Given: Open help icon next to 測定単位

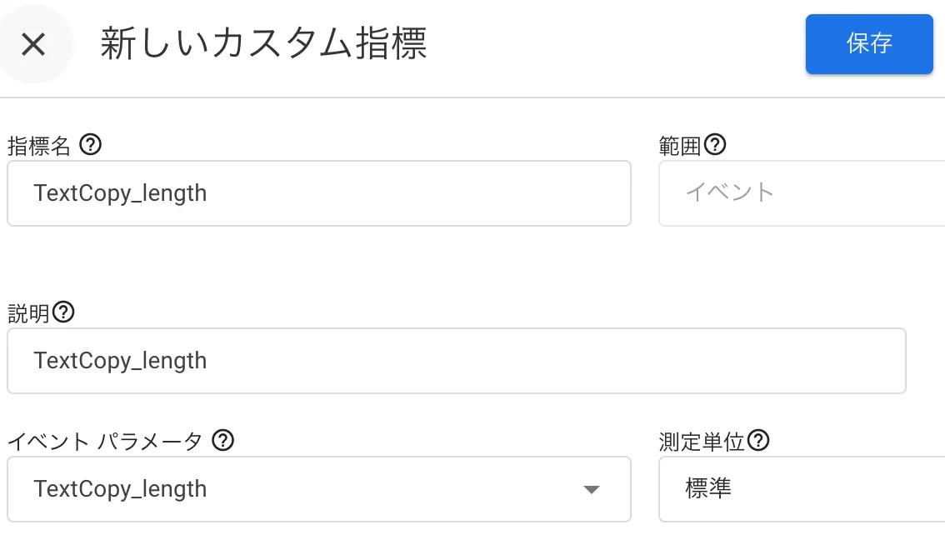Looking at the screenshot, I should click(x=758, y=441).
